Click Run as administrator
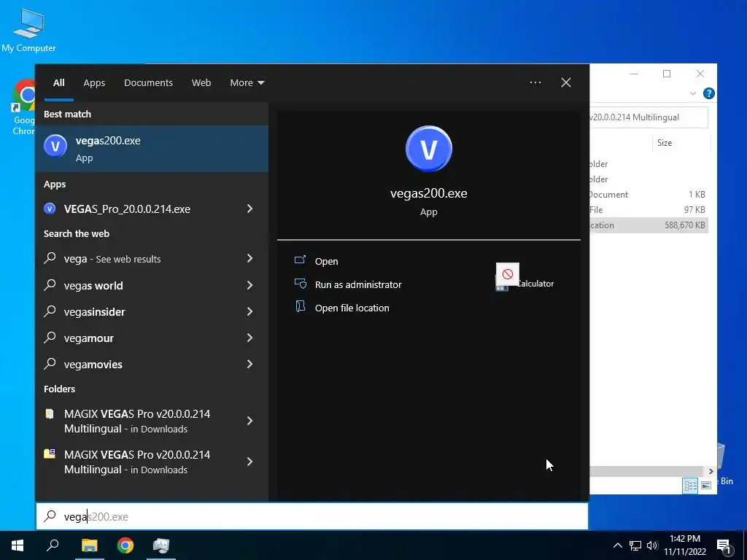Image resolution: width=747 pixels, height=560 pixels. coord(358,284)
